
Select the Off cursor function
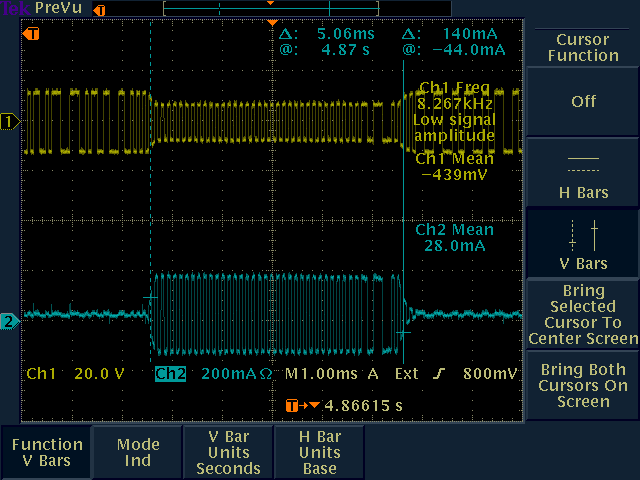coord(583,101)
